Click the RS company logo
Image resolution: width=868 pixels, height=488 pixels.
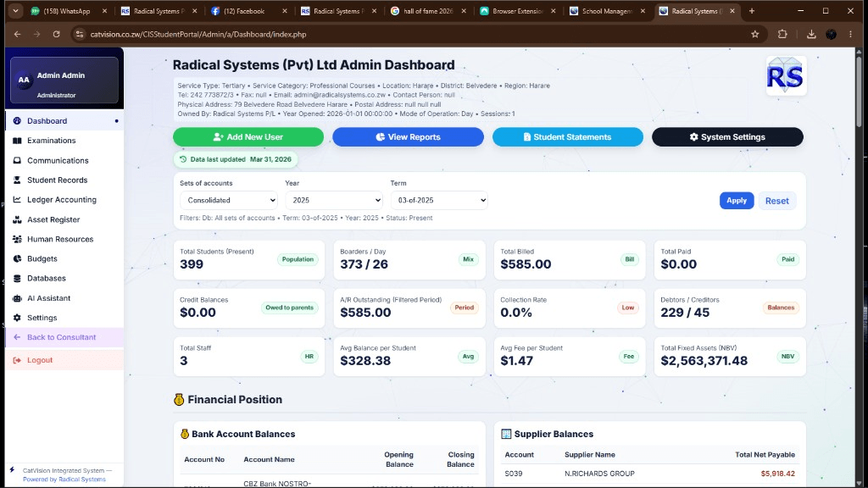click(x=786, y=75)
